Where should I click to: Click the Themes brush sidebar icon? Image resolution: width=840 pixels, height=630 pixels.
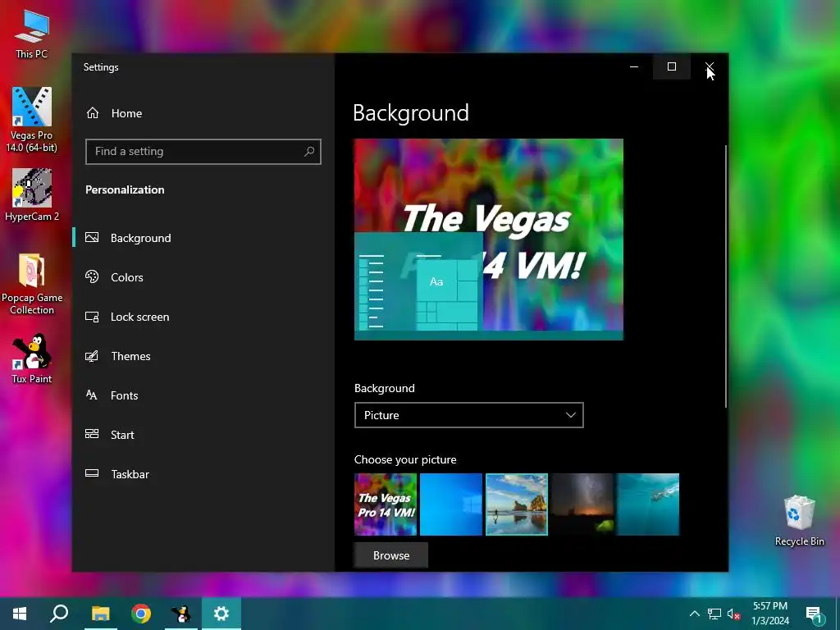pos(92,356)
